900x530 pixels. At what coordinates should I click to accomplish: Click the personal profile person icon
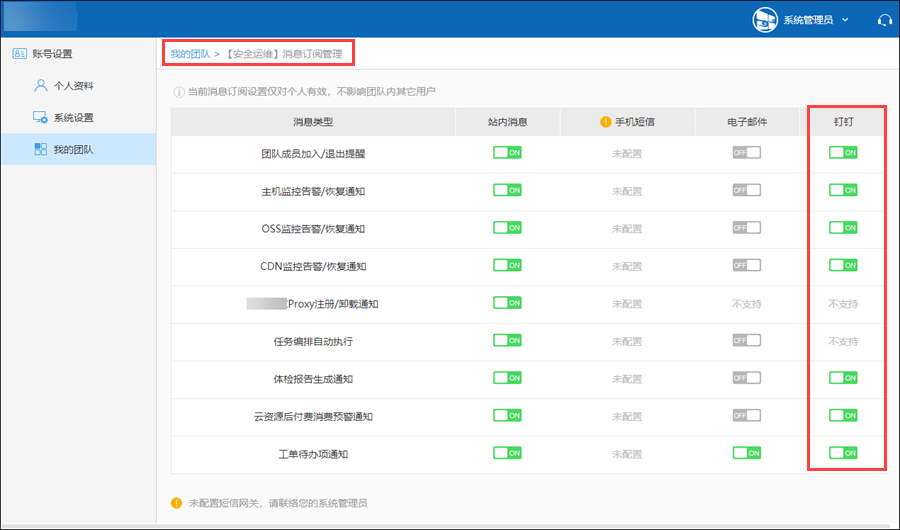(x=40, y=86)
